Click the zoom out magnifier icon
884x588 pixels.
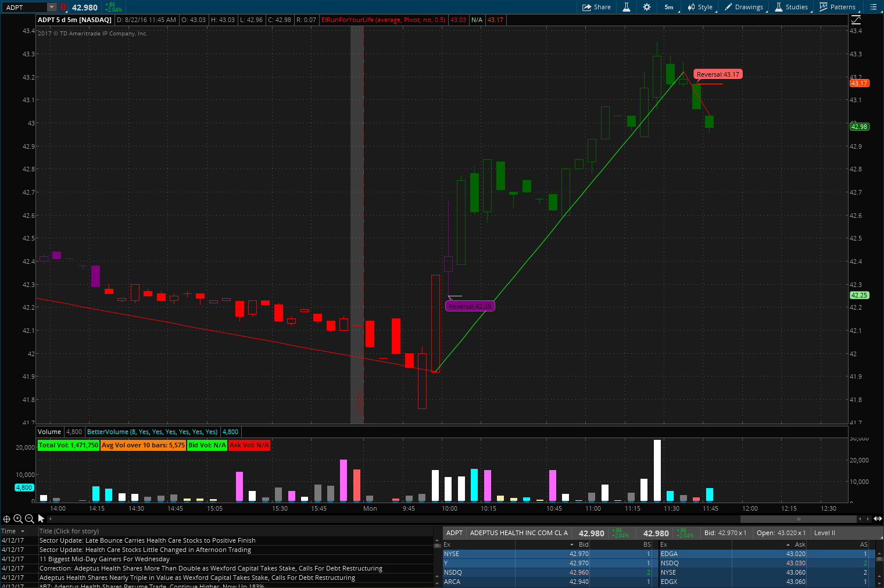pos(29,518)
